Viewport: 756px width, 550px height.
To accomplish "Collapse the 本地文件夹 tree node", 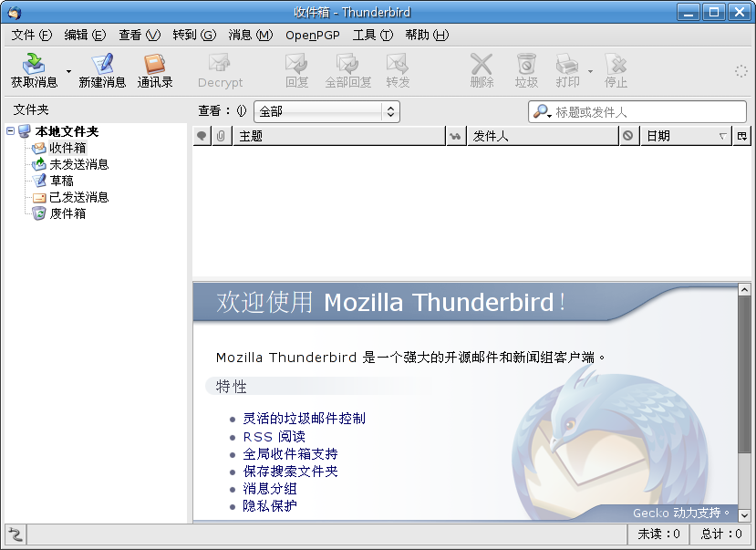I will (x=11, y=130).
